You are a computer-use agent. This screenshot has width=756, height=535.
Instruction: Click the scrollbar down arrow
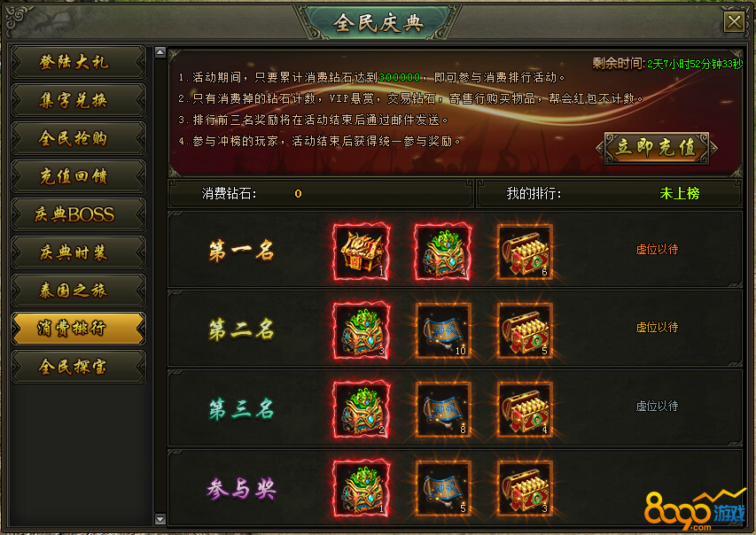point(160,519)
